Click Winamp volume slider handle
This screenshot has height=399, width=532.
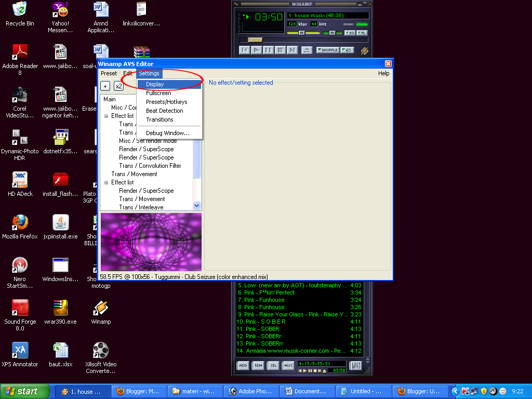click(302, 33)
